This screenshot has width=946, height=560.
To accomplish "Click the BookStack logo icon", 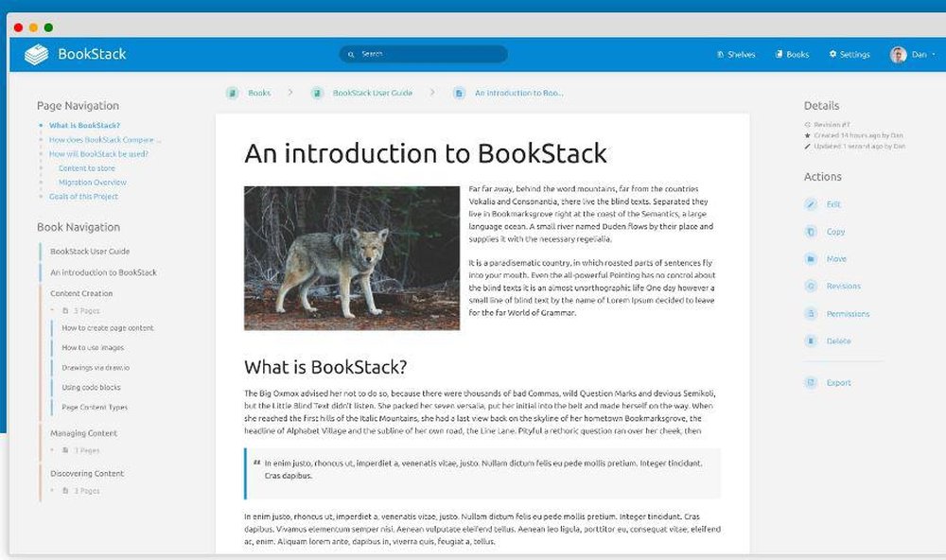I will click(x=37, y=54).
